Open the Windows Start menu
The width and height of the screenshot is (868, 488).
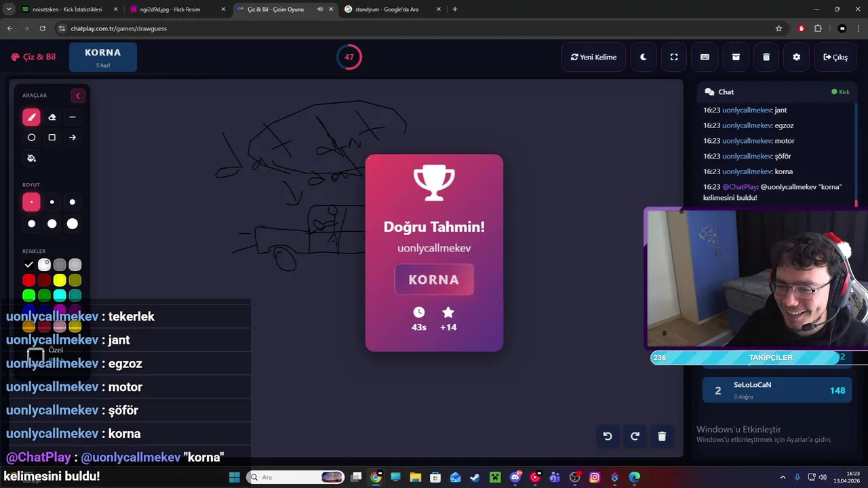(x=235, y=477)
